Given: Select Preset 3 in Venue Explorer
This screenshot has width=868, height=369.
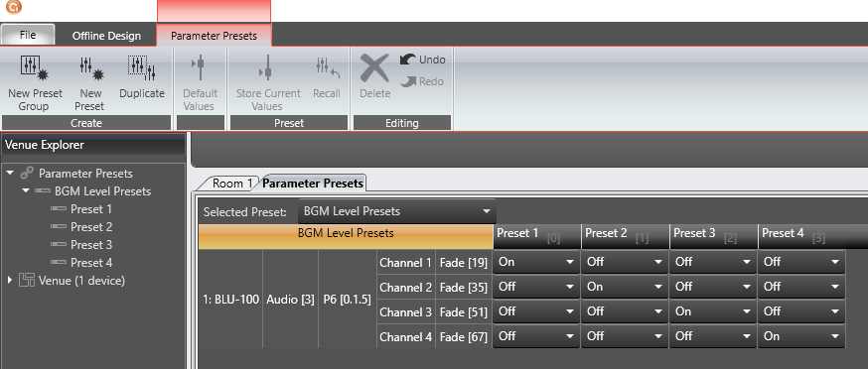Looking at the screenshot, I should coord(91,245).
